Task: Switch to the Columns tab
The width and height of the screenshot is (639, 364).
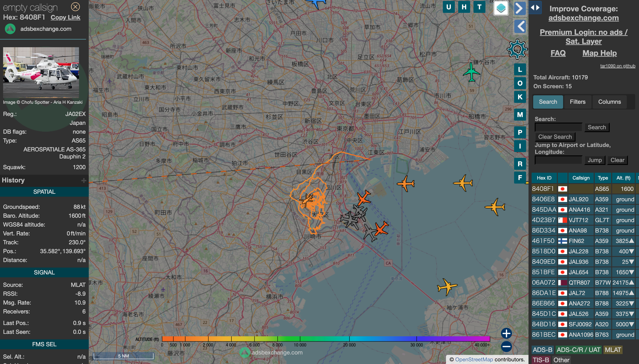Action: pos(609,102)
